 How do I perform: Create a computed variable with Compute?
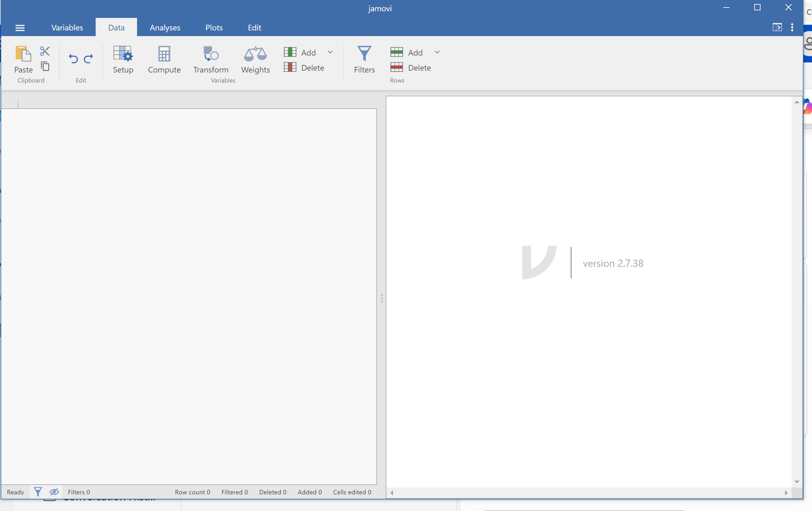164,60
